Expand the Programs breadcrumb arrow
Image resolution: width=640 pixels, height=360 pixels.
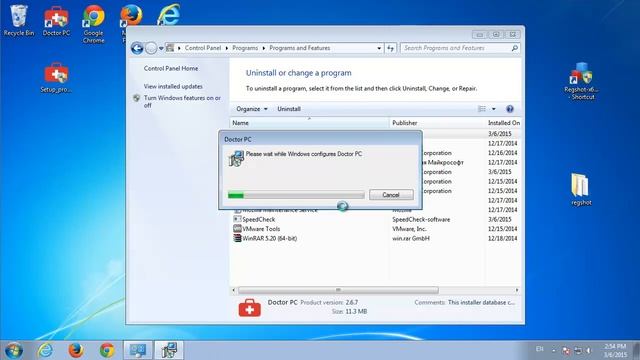click(x=264, y=48)
